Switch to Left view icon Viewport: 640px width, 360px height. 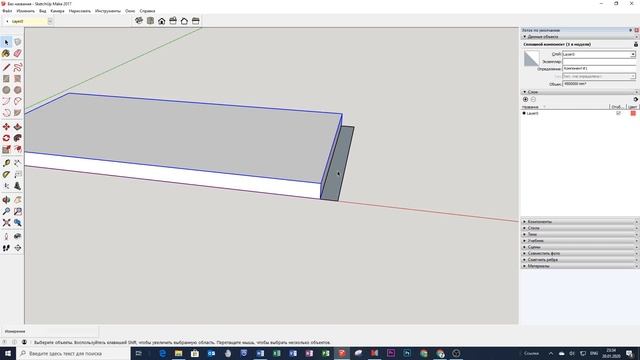point(196,21)
